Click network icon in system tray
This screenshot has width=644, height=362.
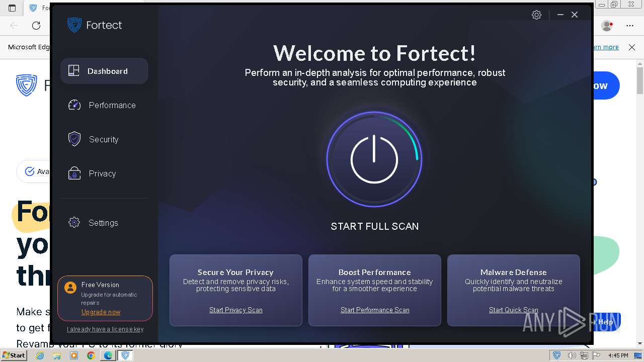point(584,355)
